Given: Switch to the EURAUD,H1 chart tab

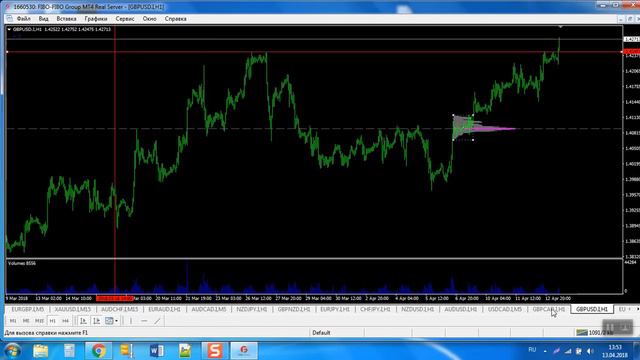Looking at the screenshot, I should pyautogui.click(x=164, y=309).
